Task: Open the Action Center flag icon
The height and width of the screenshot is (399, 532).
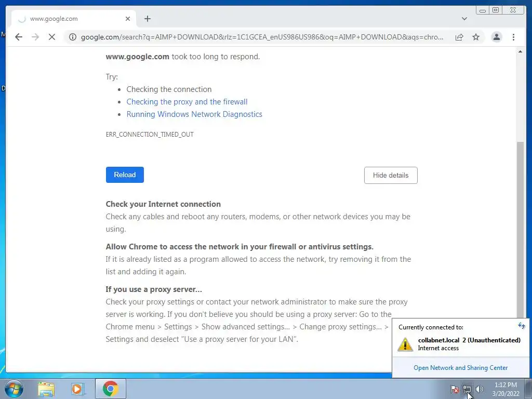Action: [x=454, y=389]
